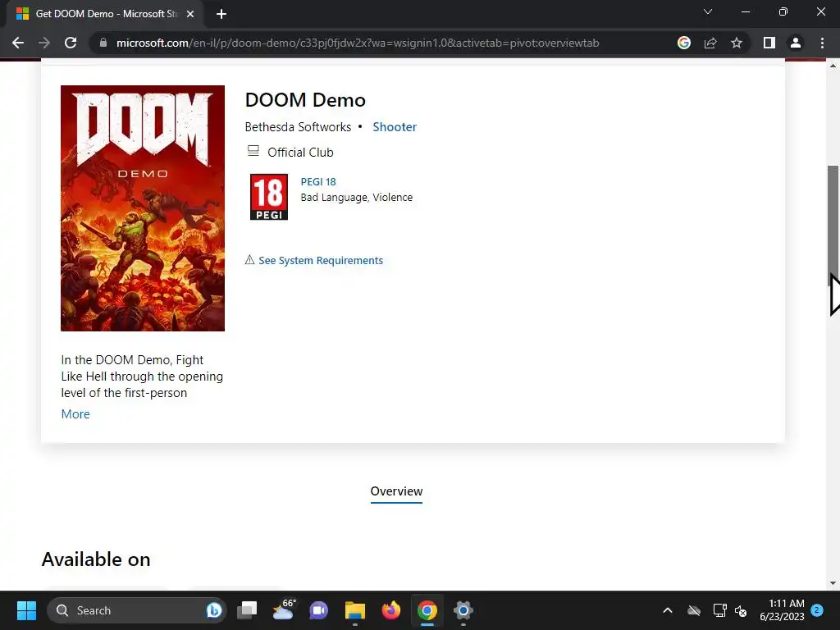Open a new browser tab
840x630 pixels.
click(x=221, y=14)
